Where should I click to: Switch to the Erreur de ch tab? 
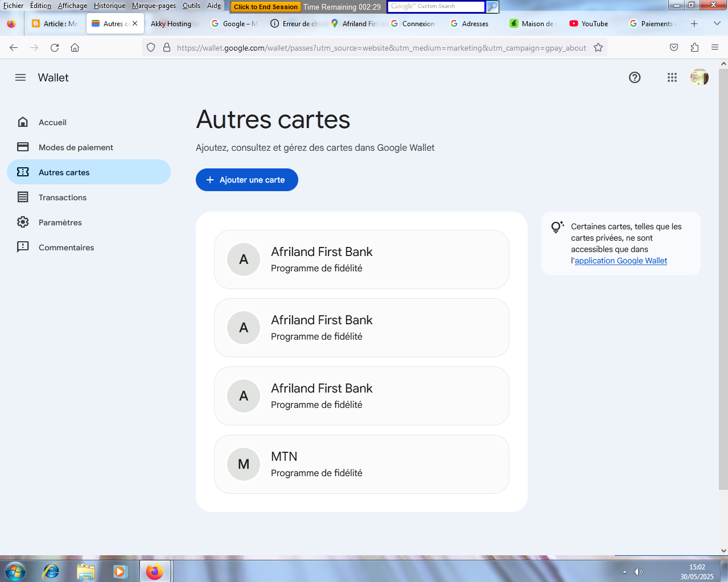[294, 24]
